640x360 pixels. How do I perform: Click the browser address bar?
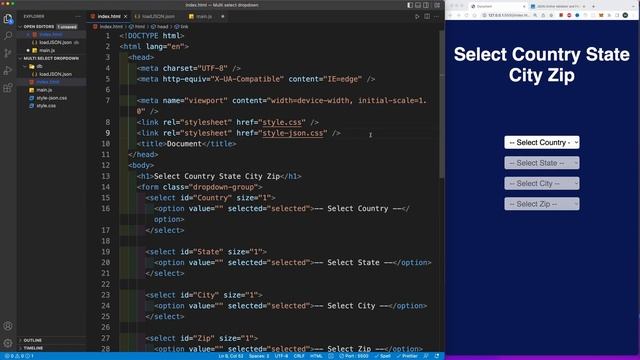tap(508, 16)
